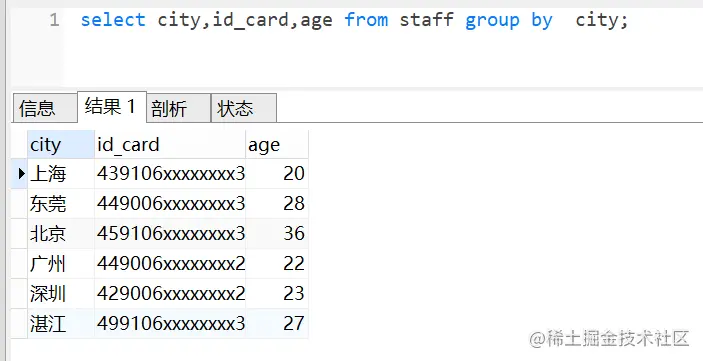The image size is (703, 361).
Task: Click the age cell showing 36
Action: 277,234
